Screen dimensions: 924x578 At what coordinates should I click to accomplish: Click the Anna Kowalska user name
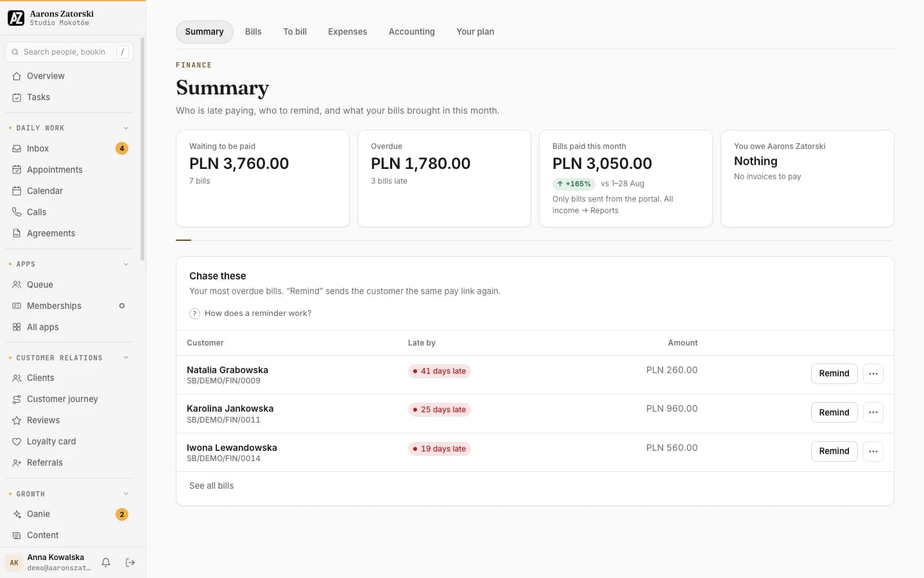56,557
